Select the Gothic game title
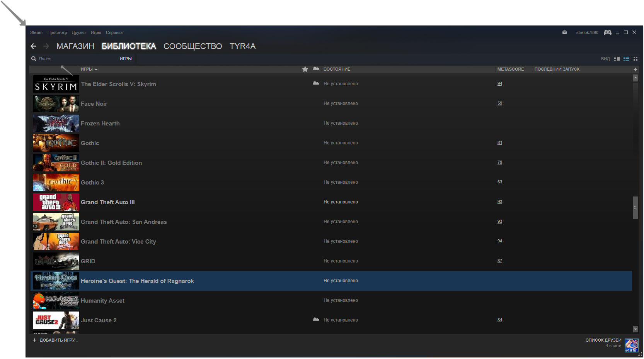This screenshot has height=359, width=644. (90, 143)
